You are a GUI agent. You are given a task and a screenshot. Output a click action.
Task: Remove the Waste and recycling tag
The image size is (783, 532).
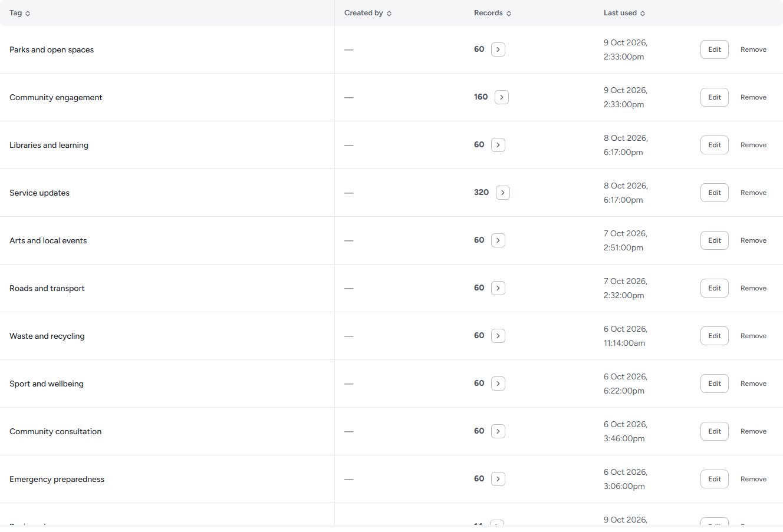pyautogui.click(x=754, y=336)
